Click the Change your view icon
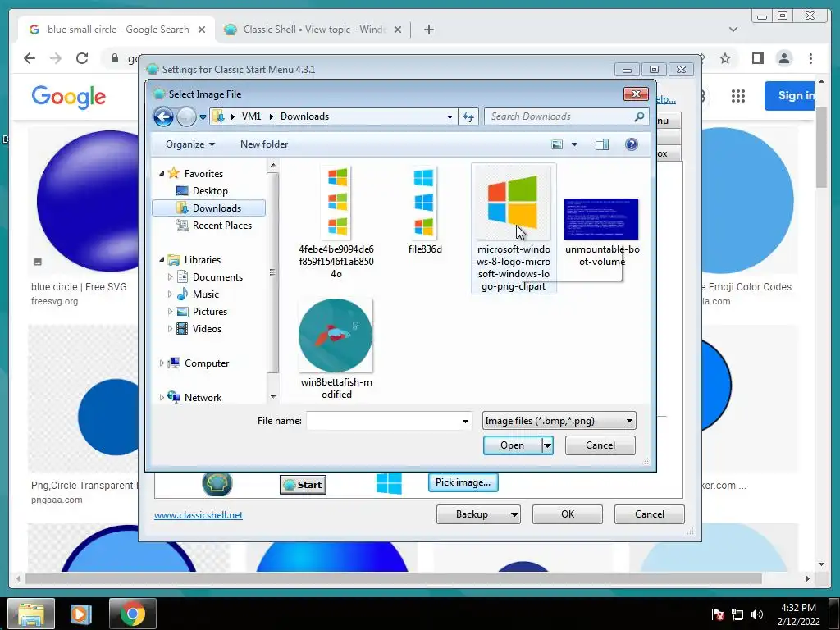 (x=557, y=144)
